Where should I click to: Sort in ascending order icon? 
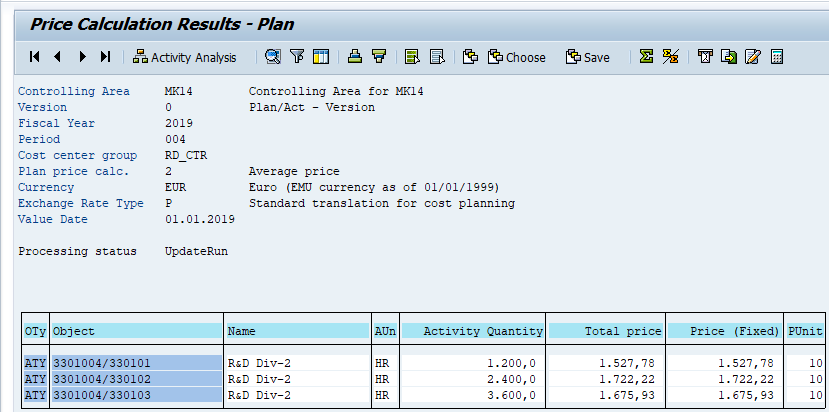(355, 57)
